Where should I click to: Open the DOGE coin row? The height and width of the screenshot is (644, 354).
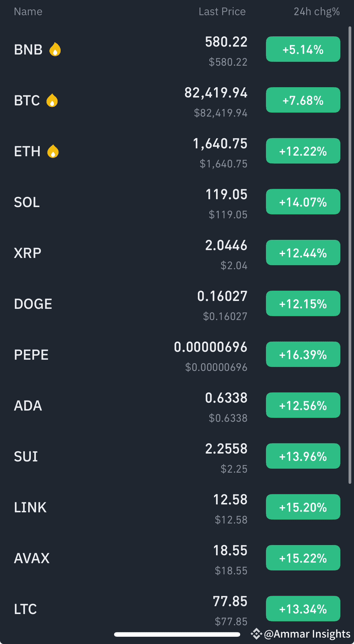point(177,304)
